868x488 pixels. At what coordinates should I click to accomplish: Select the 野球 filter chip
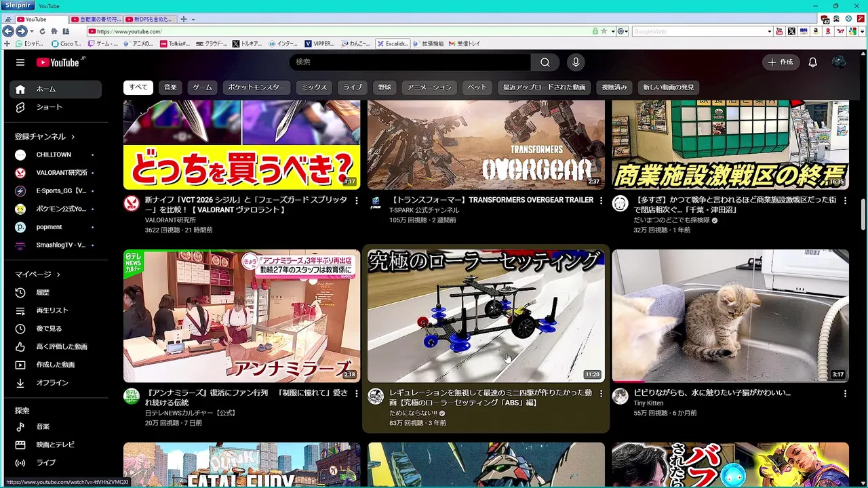[x=384, y=87]
